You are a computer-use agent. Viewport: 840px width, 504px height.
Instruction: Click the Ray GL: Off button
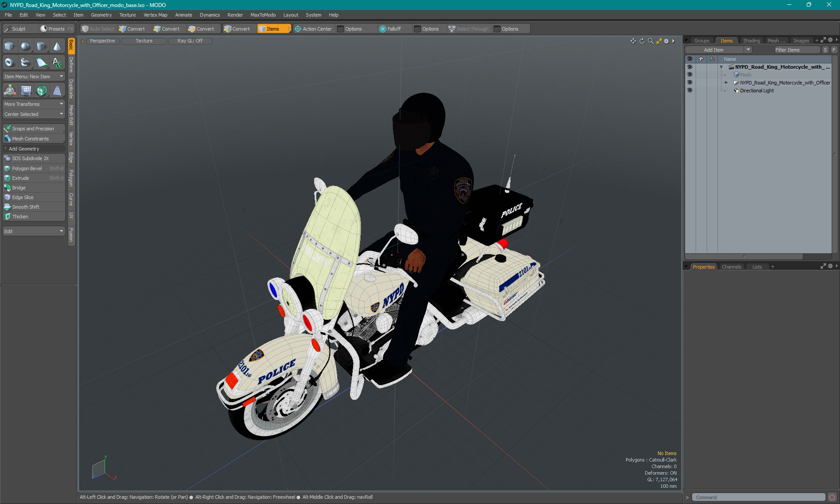(x=190, y=41)
